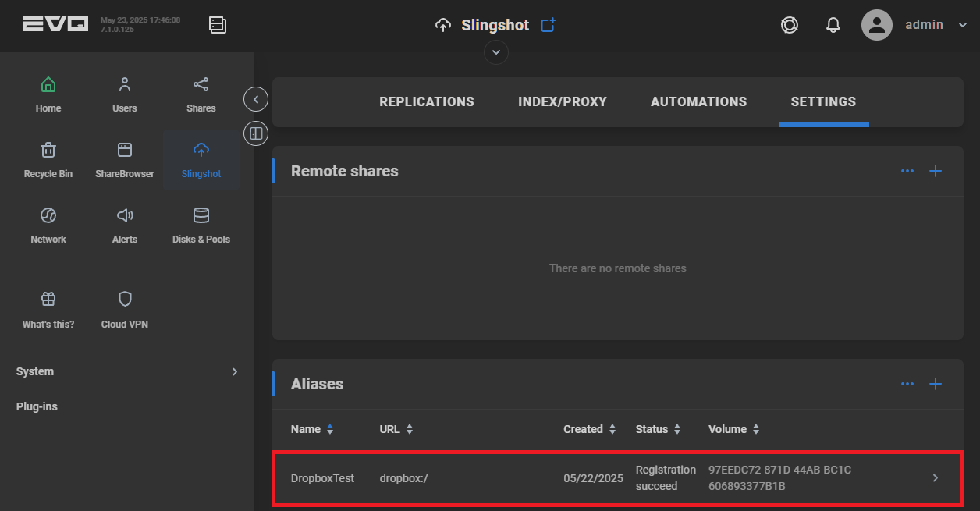Viewport: 980px width, 511px height.
Task: Click the Remote shares heading
Action: coord(345,171)
